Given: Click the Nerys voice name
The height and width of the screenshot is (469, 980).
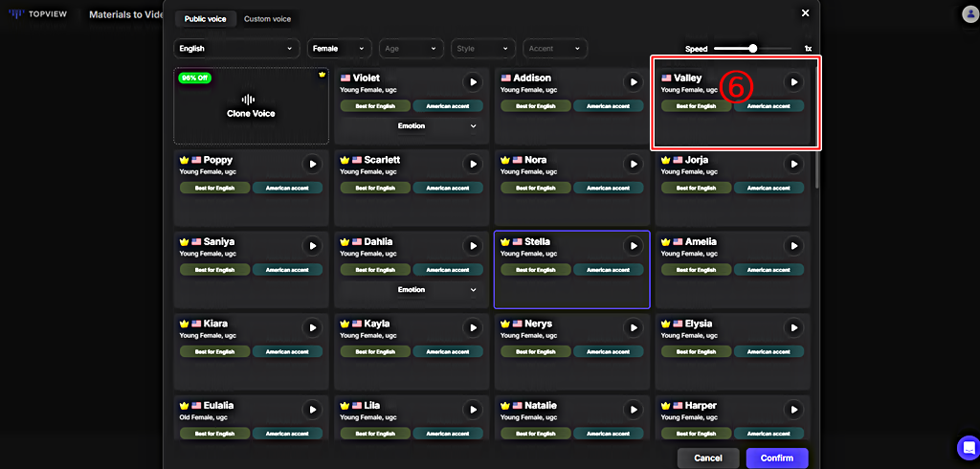Looking at the screenshot, I should coord(538,324).
